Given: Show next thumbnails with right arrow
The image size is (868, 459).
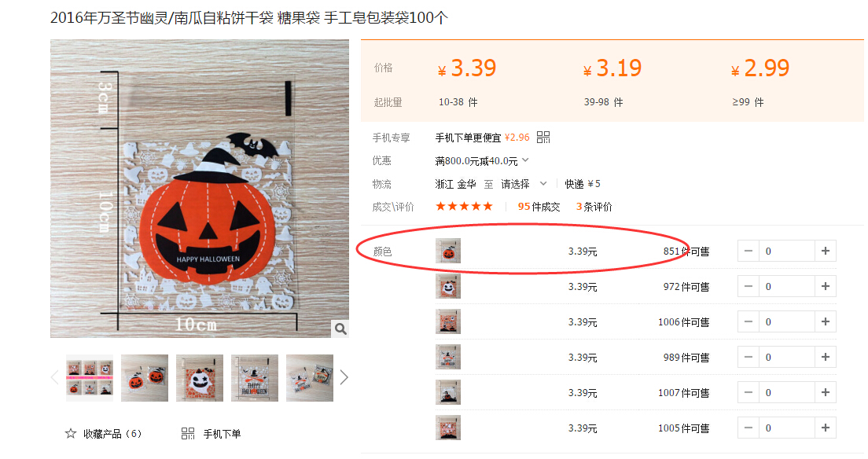Looking at the screenshot, I should (344, 377).
